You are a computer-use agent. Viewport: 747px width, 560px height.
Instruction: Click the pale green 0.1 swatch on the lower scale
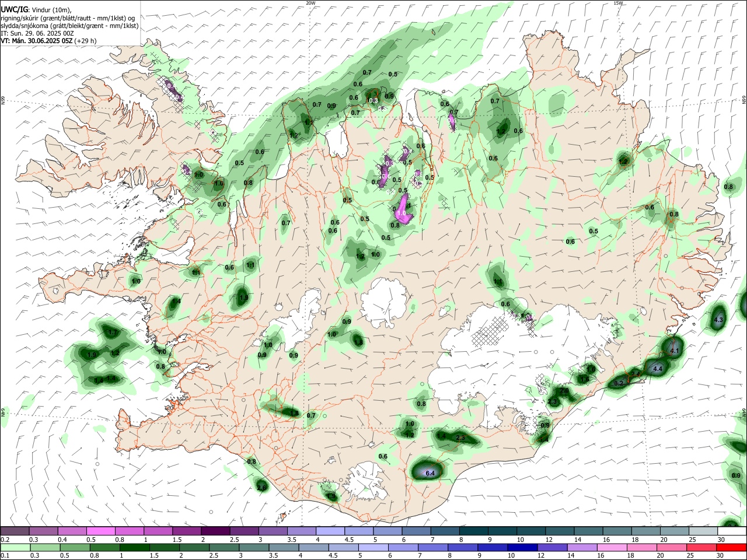[15, 547]
